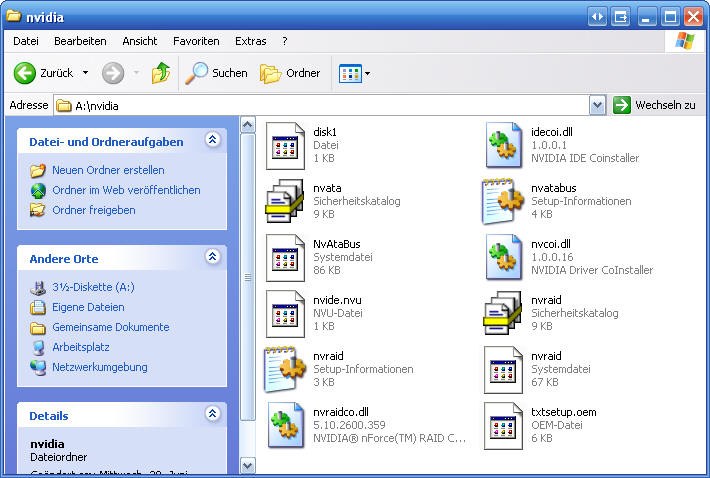Screen dimensions: 710x478
Task: Click the Eigene Dateien folder icon
Action: tap(38, 307)
